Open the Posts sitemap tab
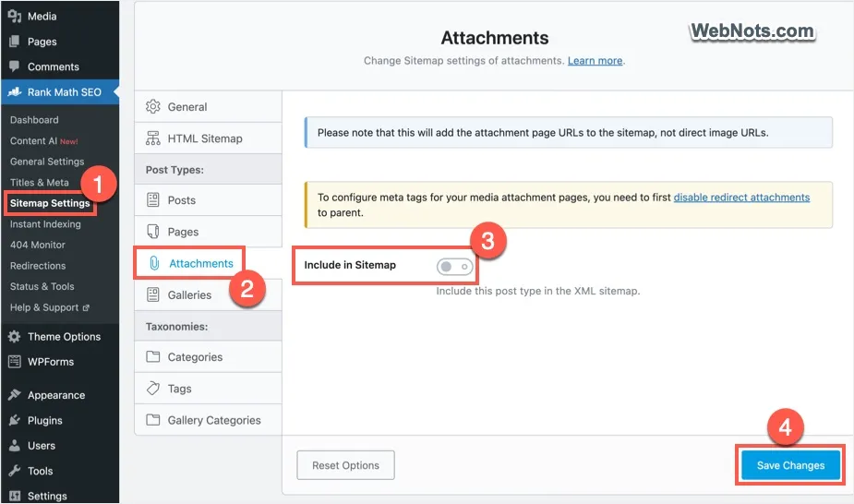854x504 pixels. pos(181,200)
